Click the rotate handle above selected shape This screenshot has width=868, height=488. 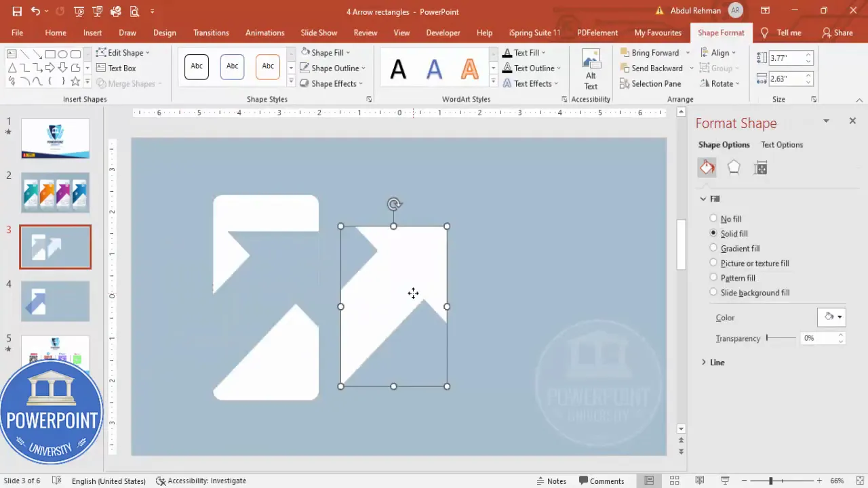point(394,203)
